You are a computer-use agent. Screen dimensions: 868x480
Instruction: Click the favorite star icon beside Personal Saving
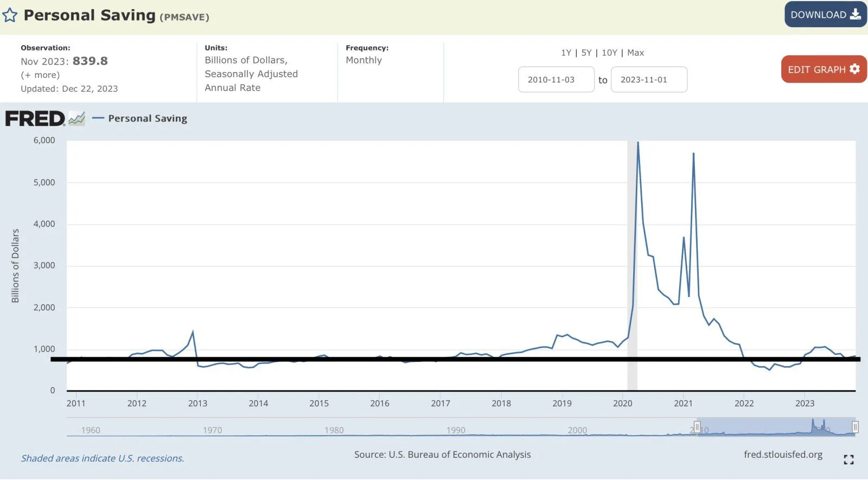point(10,15)
